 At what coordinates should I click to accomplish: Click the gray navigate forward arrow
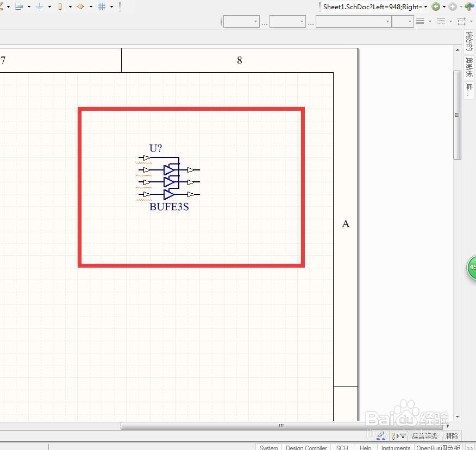[452, 7]
